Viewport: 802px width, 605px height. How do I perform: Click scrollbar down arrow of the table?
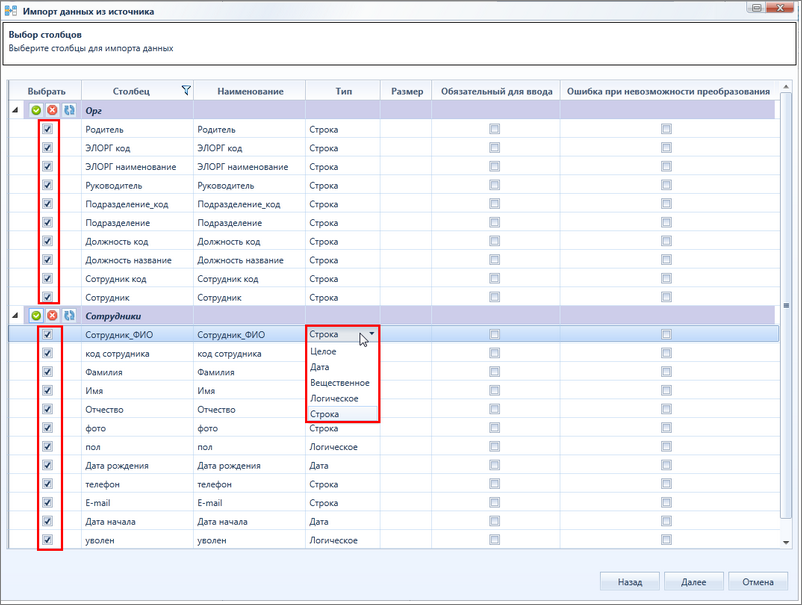[786, 543]
